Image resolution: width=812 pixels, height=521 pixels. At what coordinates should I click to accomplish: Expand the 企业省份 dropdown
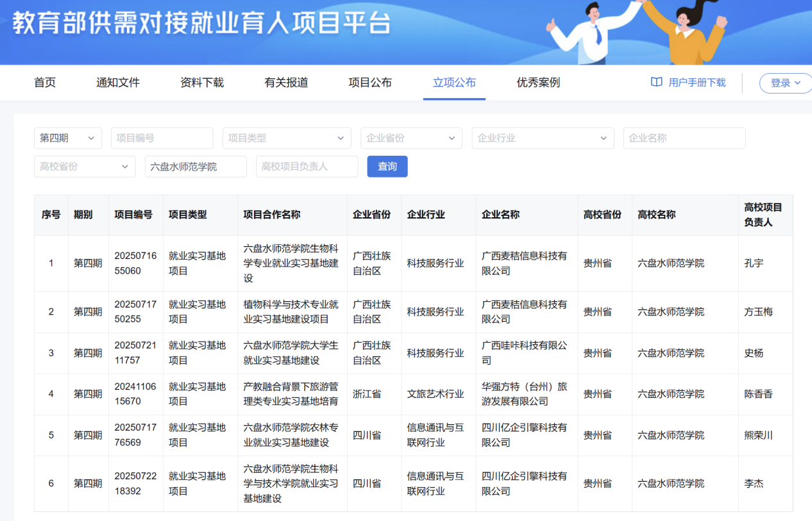pos(410,138)
